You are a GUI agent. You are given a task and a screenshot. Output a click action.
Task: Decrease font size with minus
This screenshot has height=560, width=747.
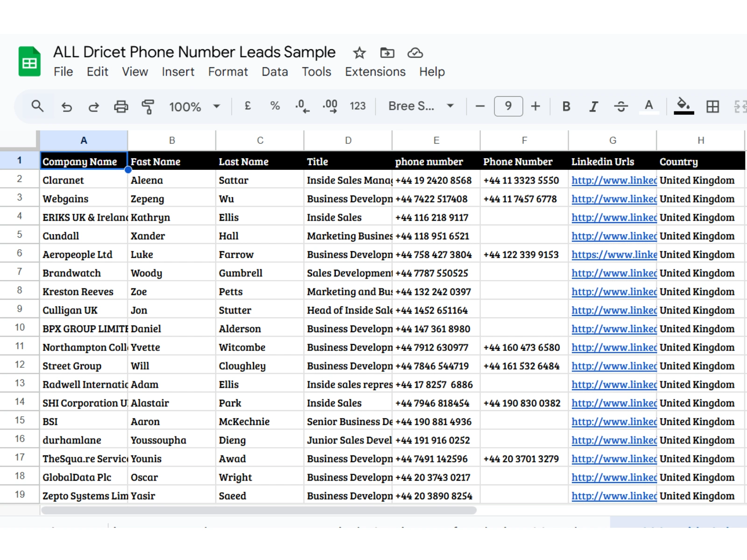480,106
